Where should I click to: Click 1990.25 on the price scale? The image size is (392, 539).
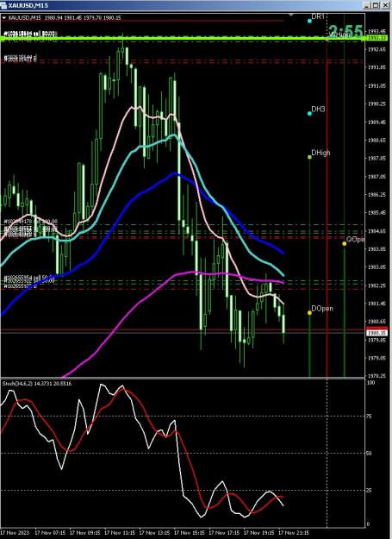pyautogui.click(x=375, y=103)
